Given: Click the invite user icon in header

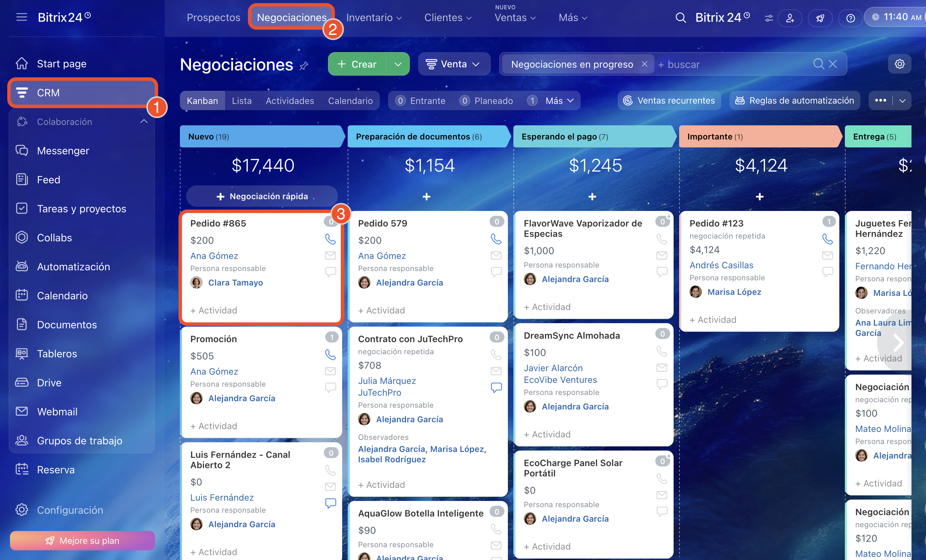Looking at the screenshot, I should click(790, 18).
